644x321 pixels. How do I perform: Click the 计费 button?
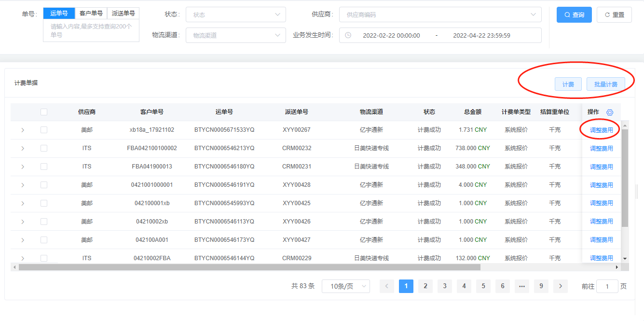point(568,84)
